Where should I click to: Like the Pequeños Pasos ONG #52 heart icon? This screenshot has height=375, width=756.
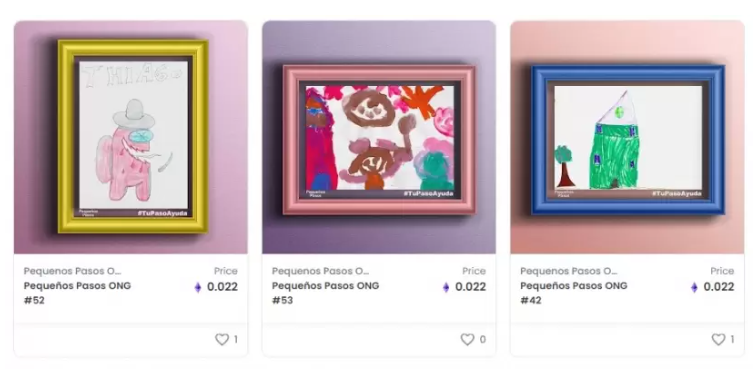click(222, 339)
